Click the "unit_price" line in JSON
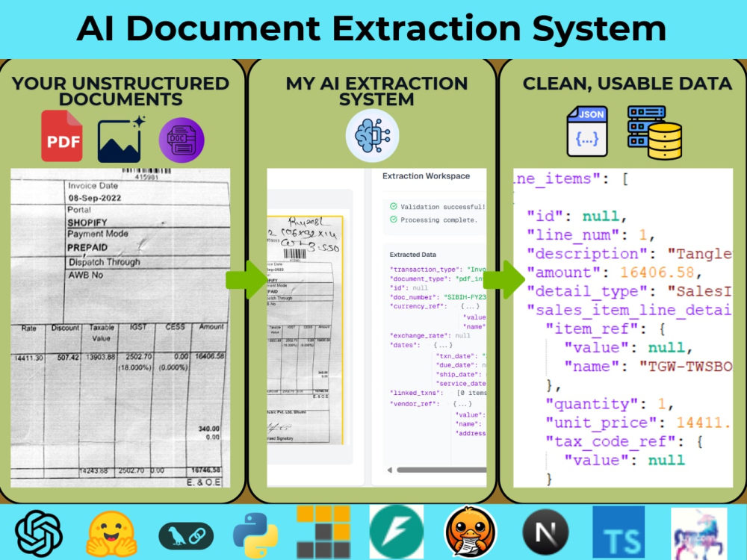The image size is (747, 560). tap(639, 423)
